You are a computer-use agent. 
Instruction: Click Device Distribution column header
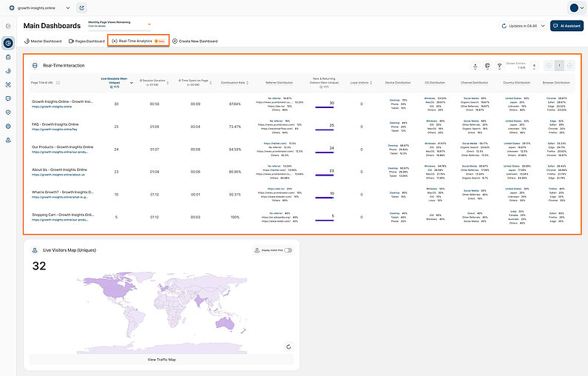pos(398,83)
